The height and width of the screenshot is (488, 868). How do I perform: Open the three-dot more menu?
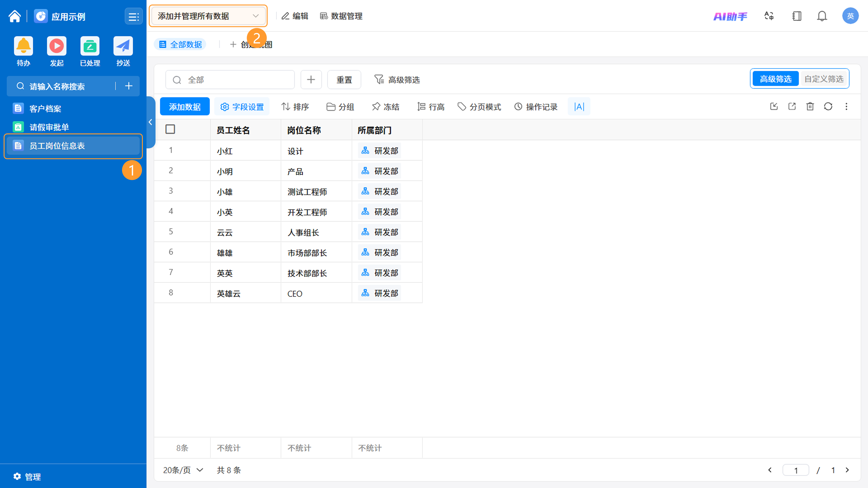pyautogui.click(x=846, y=107)
